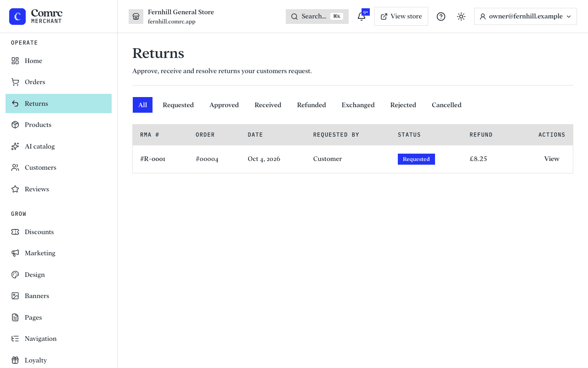588x368 pixels.
Task: Select the All returns tab
Action: (142, 105)
